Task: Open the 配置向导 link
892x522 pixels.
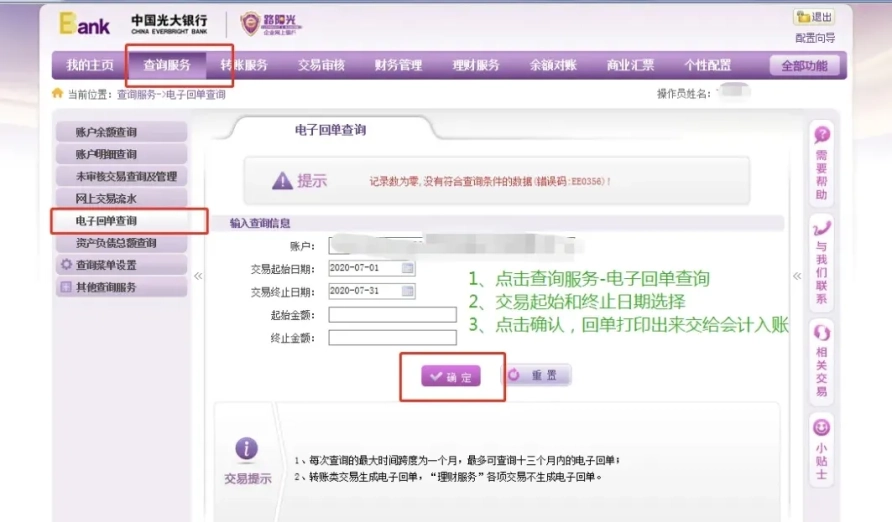Action: point(815,38)
